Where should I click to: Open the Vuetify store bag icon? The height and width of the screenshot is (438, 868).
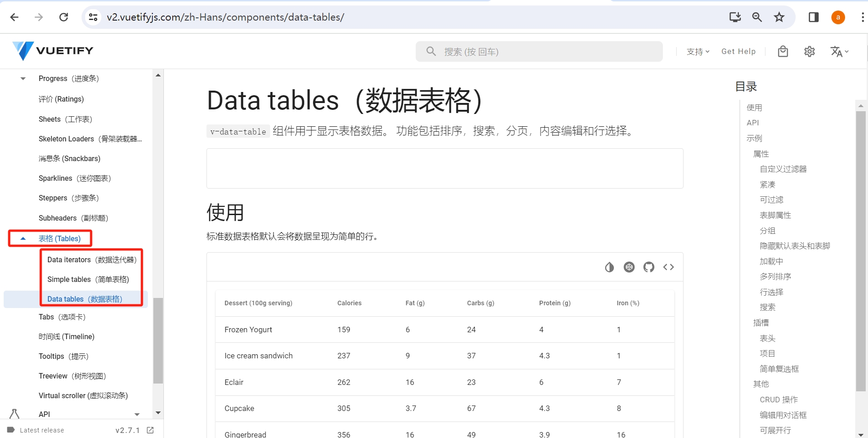pyautogui.click(x=782, y=51)
